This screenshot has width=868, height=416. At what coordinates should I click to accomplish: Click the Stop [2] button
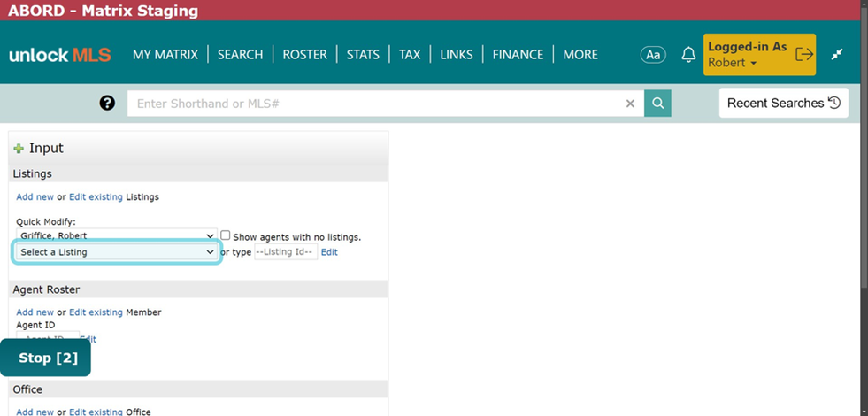45,358
